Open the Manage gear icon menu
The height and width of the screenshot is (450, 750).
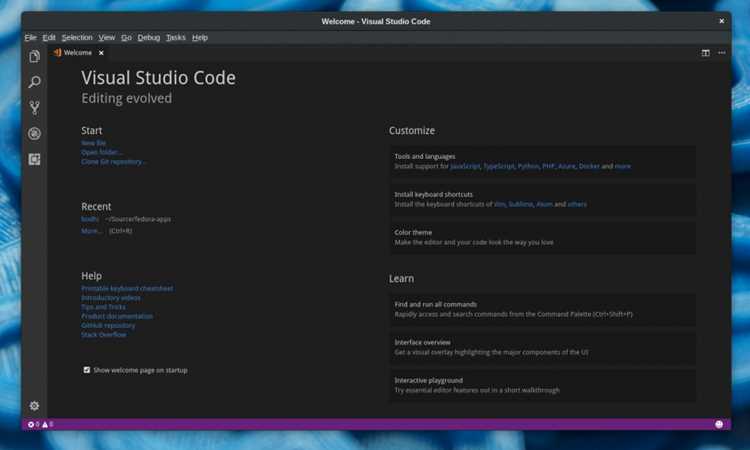pos(34,406)
